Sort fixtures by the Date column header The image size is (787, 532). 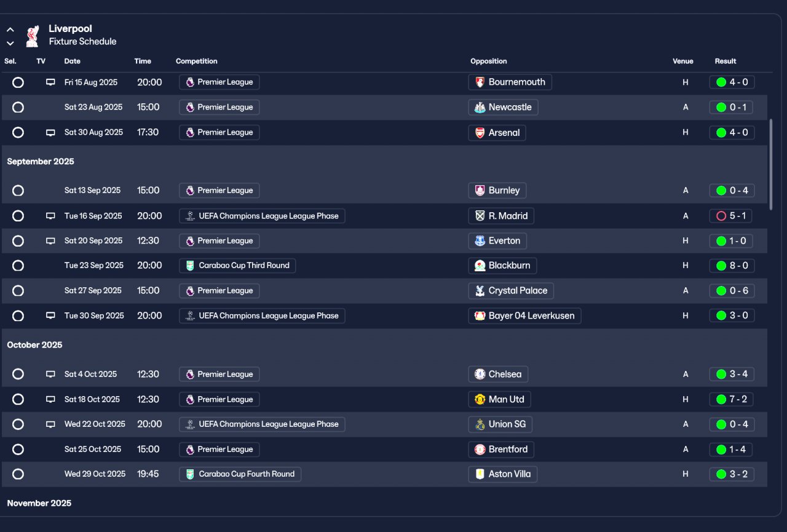coord(73,62)
